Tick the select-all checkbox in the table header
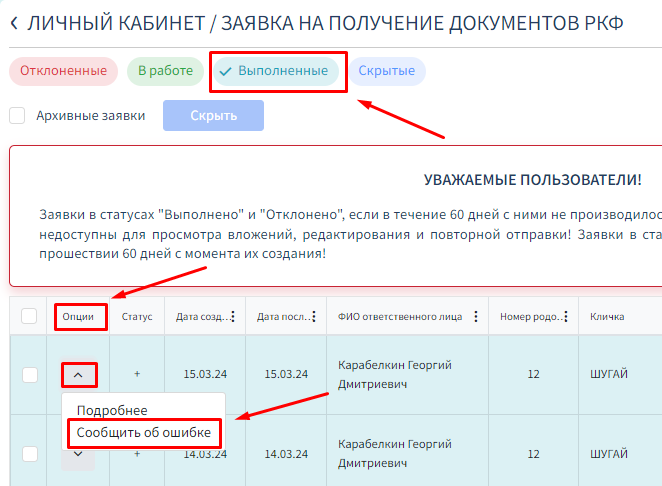Viewport: 662px width, 486px height. 29,316
